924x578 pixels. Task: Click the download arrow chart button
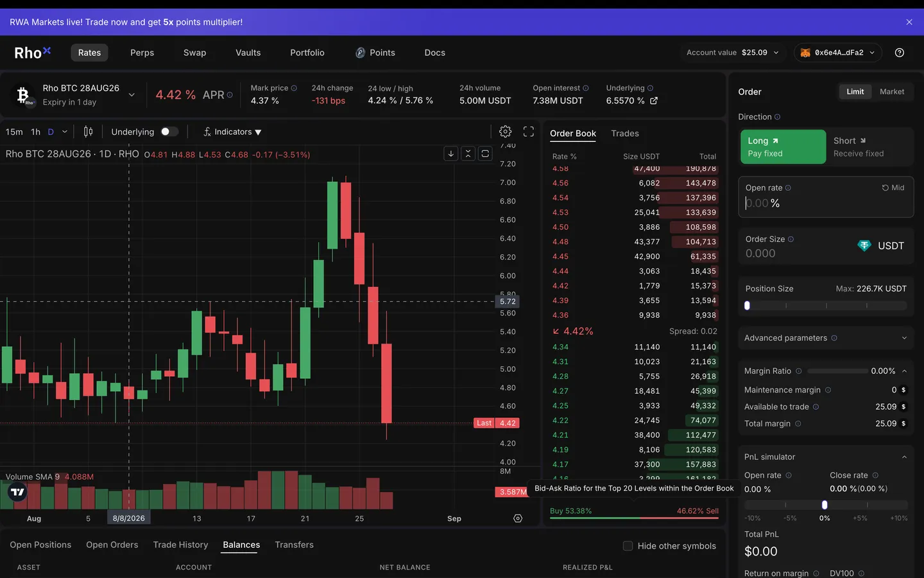point(451,153)
